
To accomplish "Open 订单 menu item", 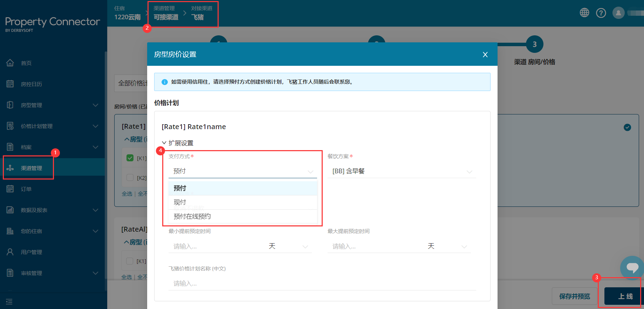I will coord(26,189).
